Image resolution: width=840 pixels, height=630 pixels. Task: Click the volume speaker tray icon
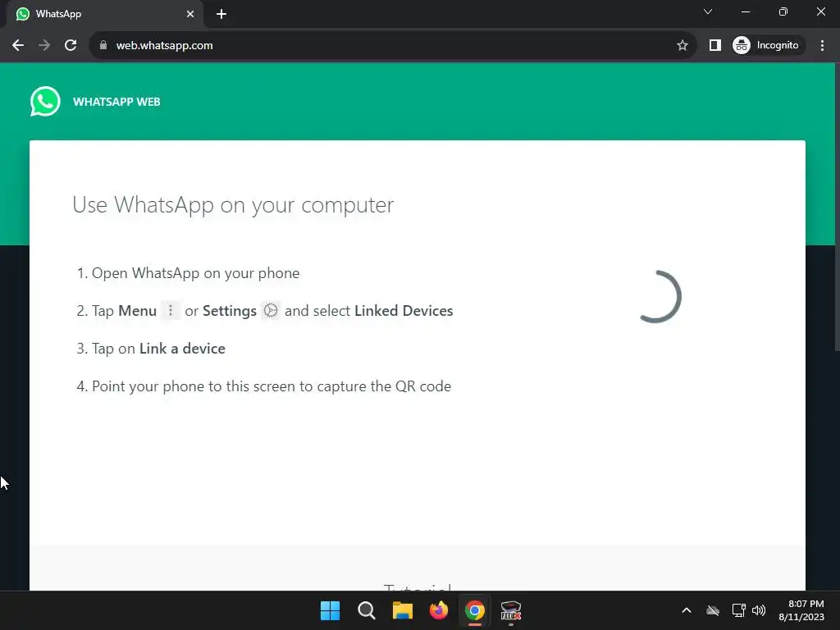(759, 610)
